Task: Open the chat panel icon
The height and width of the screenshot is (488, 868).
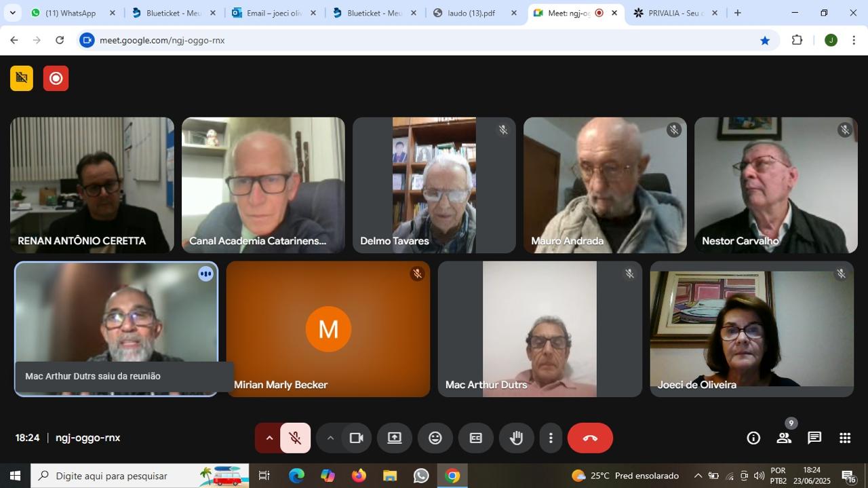Action: (x=814, y=438)
